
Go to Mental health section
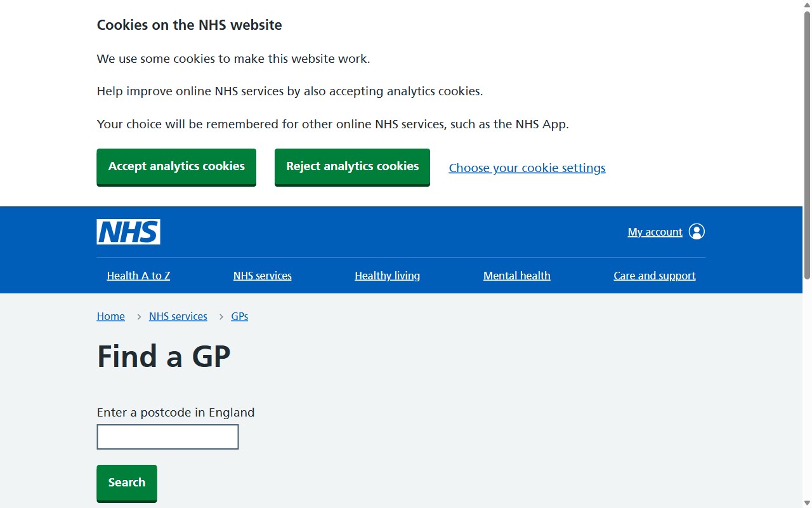(x=517, y=276)
